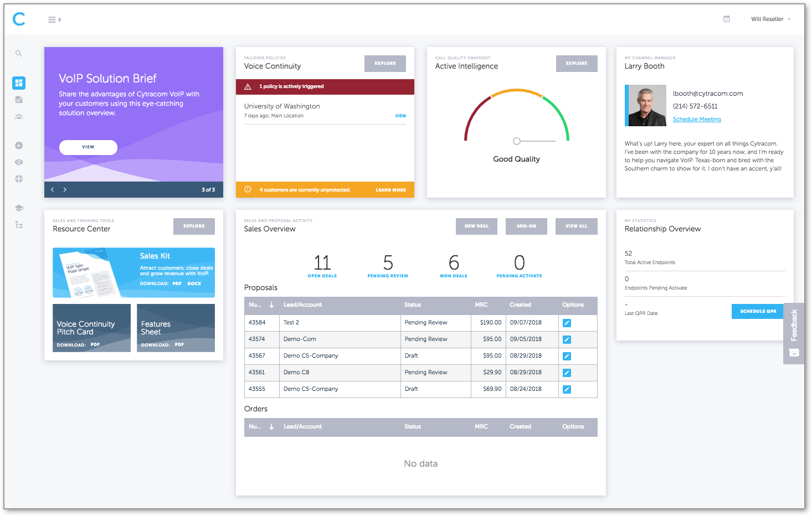Click Larry Booth's profile photo
This screenshot has height=516, width=812.
[647, 106]
